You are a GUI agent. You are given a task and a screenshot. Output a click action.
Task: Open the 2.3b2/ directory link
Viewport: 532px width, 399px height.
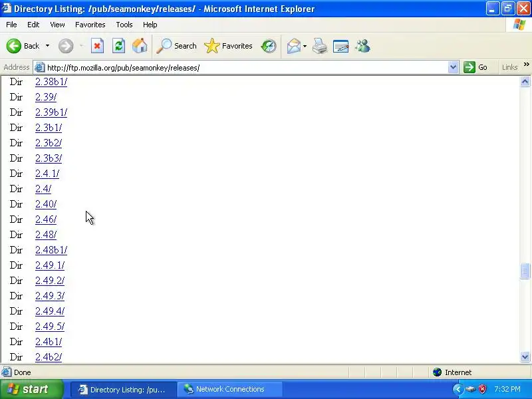pos(49,143)
